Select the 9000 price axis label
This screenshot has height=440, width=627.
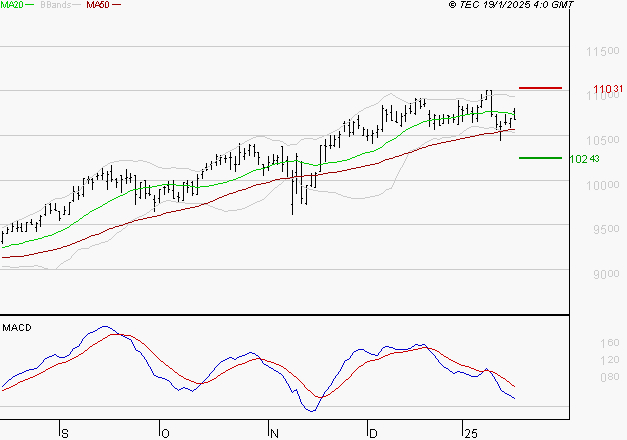click(598, 275)
